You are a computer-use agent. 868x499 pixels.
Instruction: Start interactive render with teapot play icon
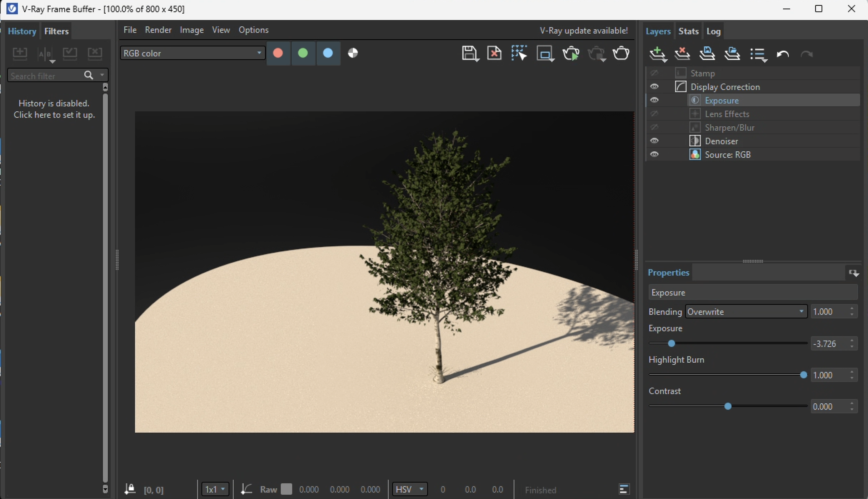coord(570,54)
